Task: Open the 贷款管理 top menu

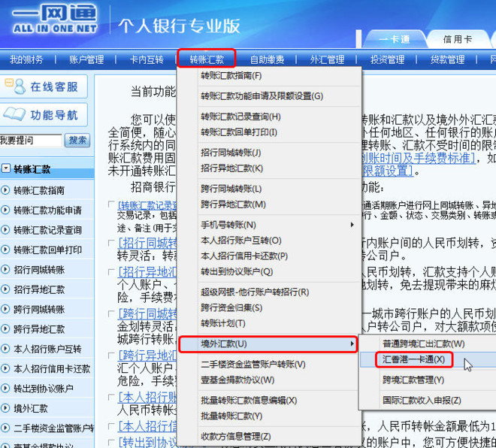Action: coord(447,59)
